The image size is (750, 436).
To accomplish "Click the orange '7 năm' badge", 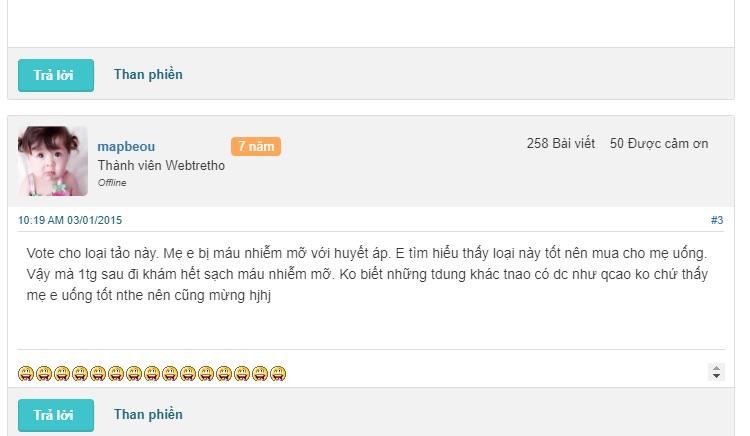I will [256, 146].
